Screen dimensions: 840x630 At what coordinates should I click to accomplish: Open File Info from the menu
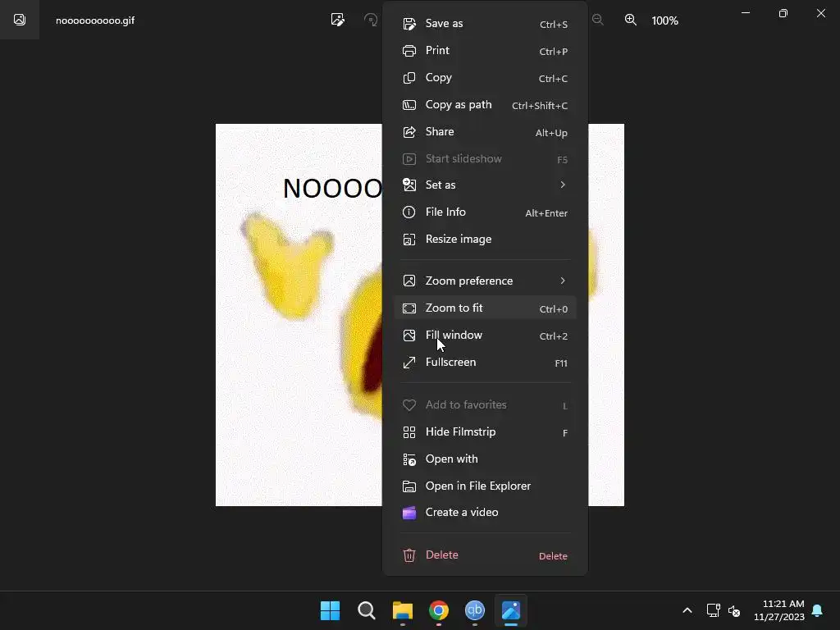[x=485, y=212]
